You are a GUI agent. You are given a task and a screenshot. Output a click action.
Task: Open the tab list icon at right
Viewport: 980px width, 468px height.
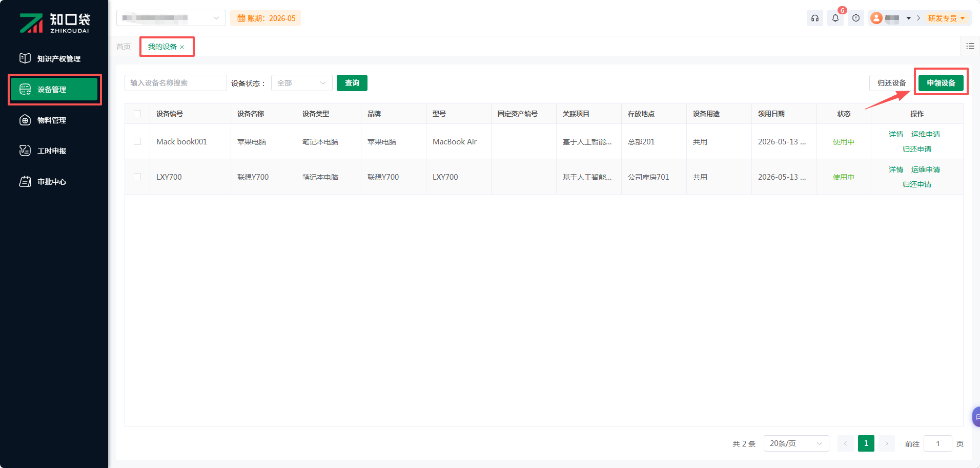[x=970, y=46]
